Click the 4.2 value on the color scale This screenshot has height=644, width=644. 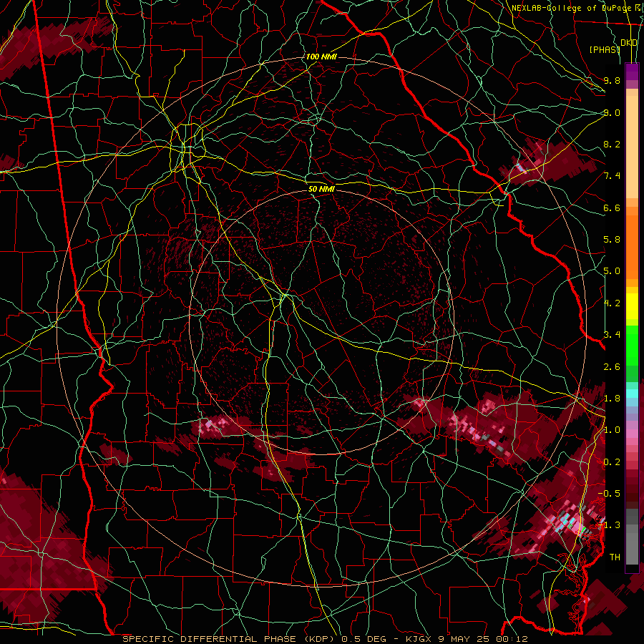pos(612,303)
